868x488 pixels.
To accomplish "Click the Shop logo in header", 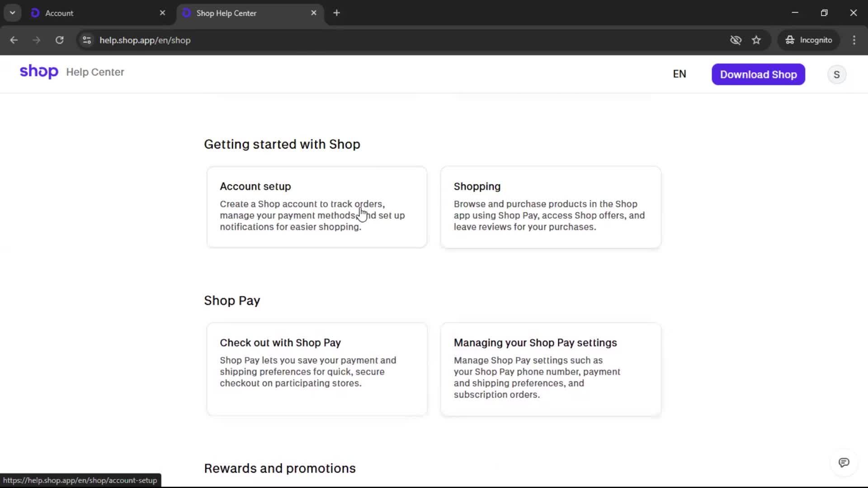I will [39, 72].
